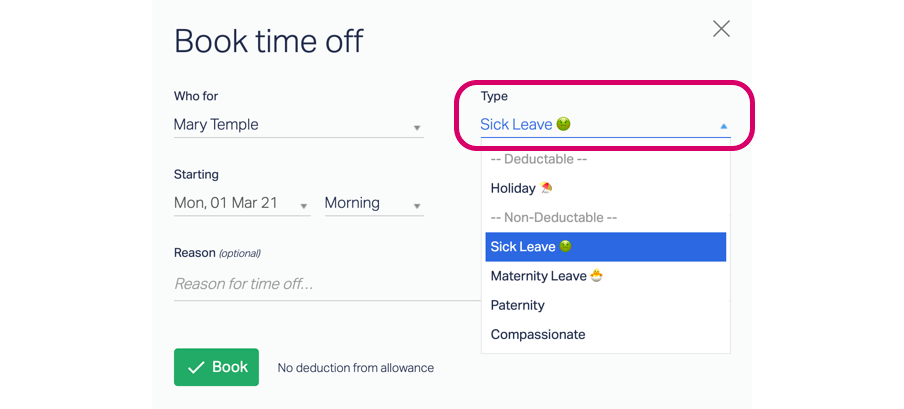
Task: Collapse the Type dropdown using blue arrow
Action: click(x=724, y=126)
